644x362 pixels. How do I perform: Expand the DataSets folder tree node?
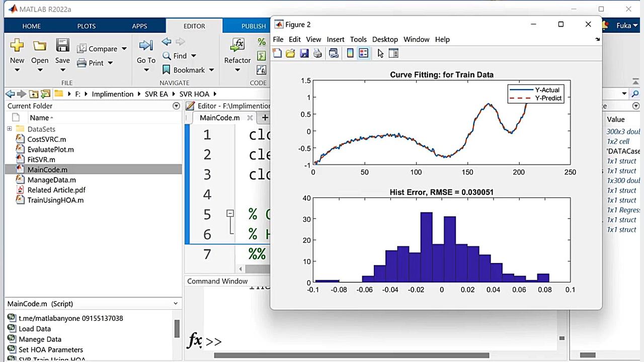tap(9, 129)
